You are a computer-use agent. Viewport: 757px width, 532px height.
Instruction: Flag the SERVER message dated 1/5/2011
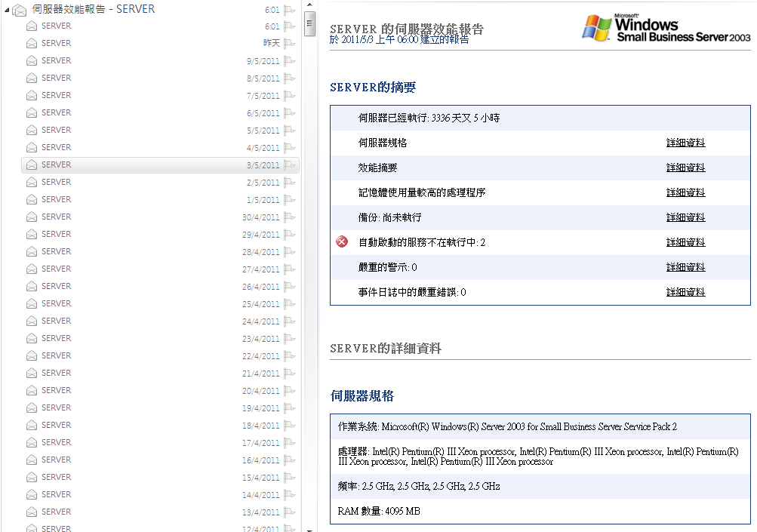coord(290,200)
